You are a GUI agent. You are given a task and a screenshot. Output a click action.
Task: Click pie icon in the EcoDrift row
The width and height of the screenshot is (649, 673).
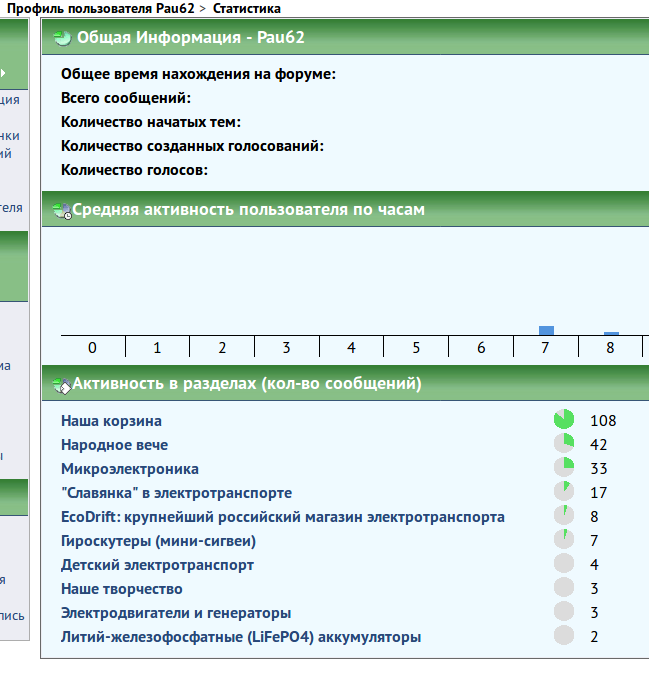[564, 516]
